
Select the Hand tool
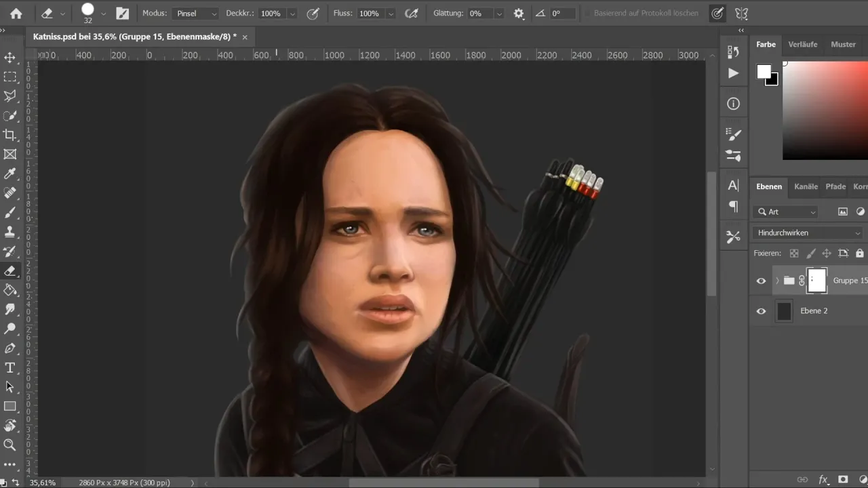[x=10, y=426]
